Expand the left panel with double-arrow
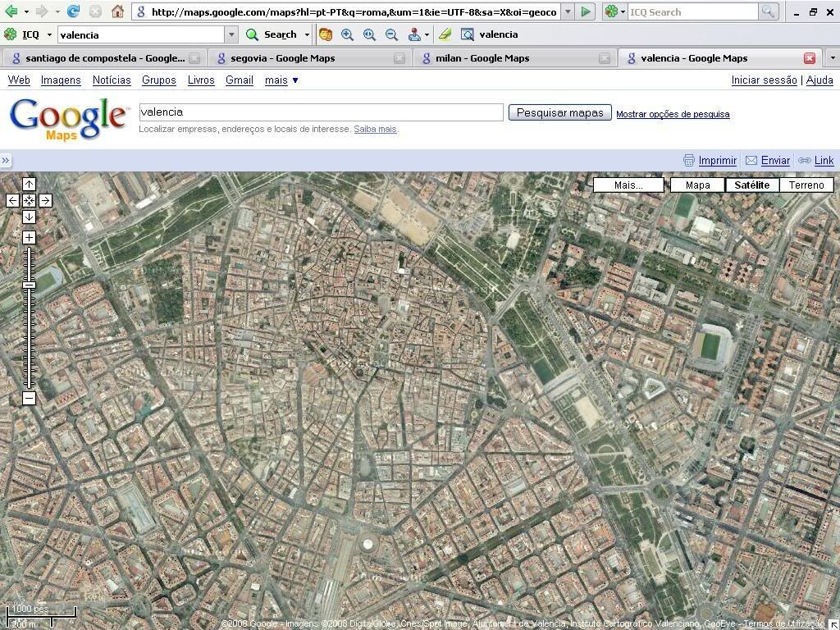The image size is (840, 630). click(6, 161)
